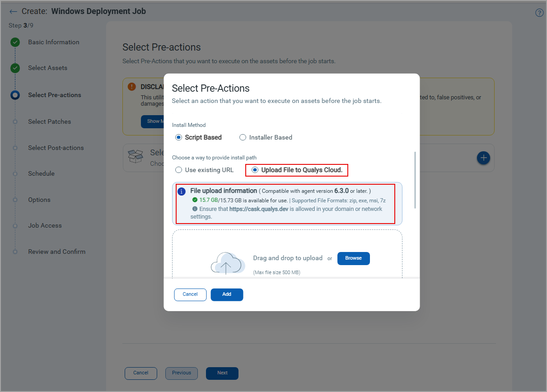Choose the Installer Based radio option
Viewport: 547px width, 392px height.
243,137
